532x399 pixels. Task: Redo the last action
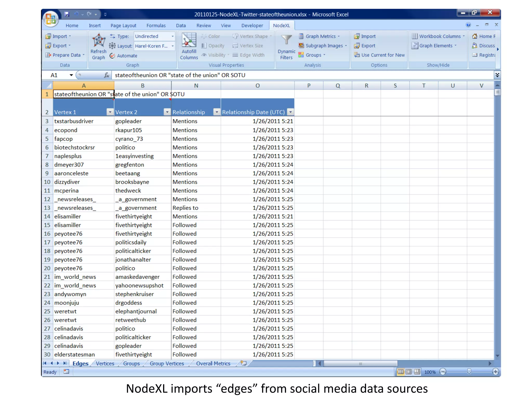[89, 14]
